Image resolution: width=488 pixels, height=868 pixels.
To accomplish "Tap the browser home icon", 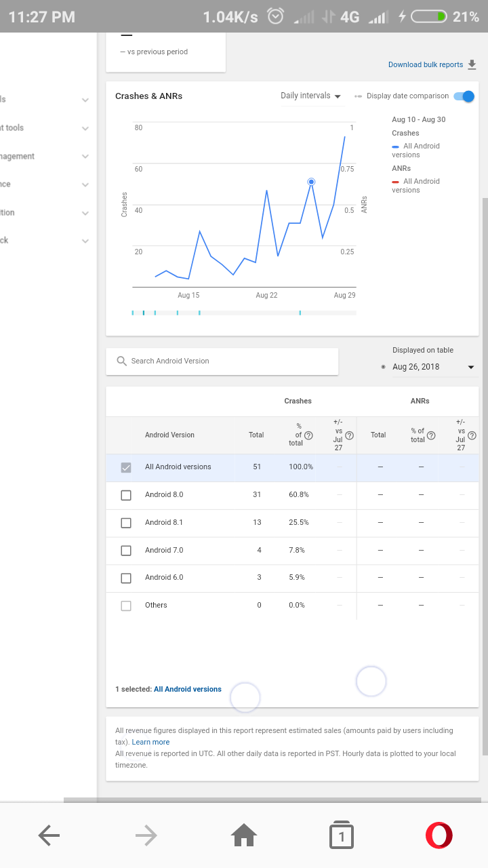I will [244, 835].
